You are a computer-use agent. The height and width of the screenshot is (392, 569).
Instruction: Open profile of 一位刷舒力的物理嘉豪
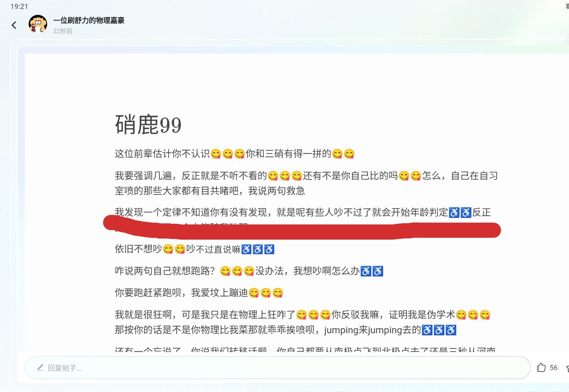tap(89, 20)
